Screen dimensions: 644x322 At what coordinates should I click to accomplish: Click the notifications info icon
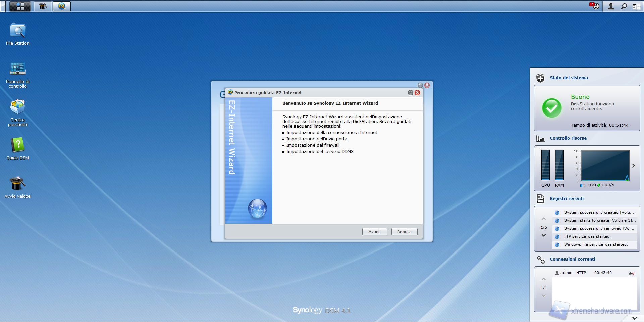(x=595, y=6)
